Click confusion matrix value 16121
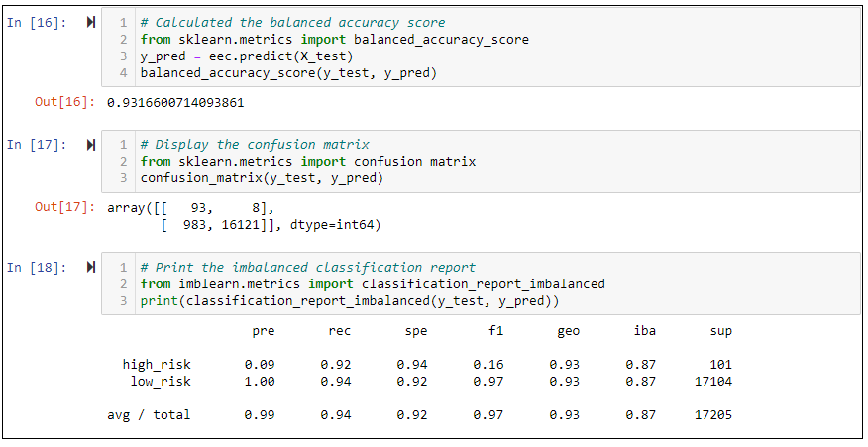The width and height of the screenshot is (868, 447). (x=240, y=225)
